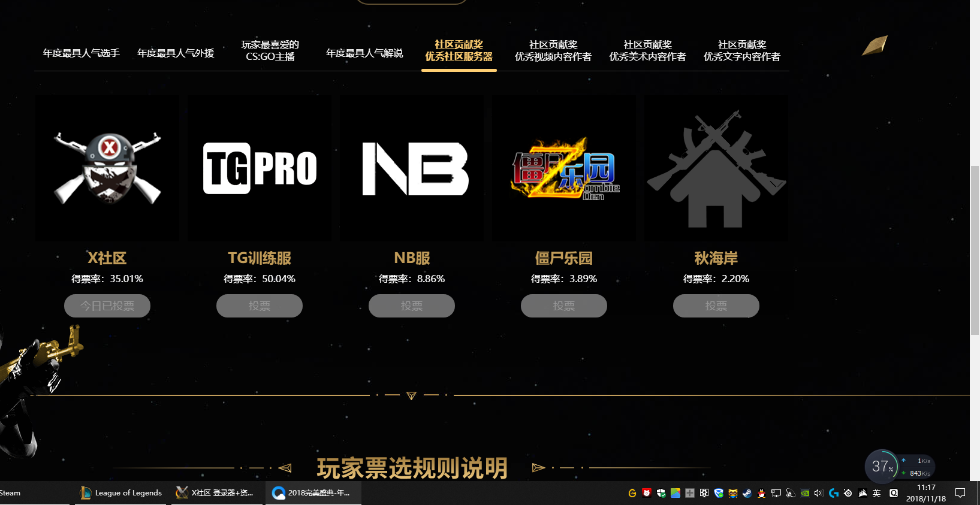Click the X社区 server name

(107, 258)
